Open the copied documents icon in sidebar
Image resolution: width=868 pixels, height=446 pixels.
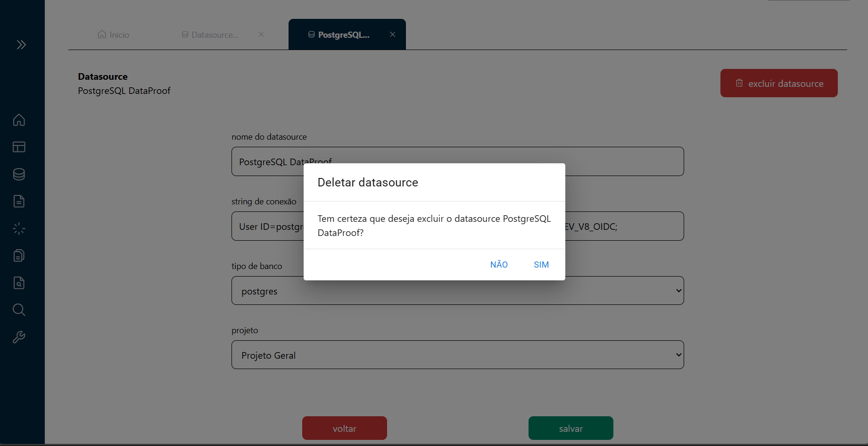tap(19, 256)
